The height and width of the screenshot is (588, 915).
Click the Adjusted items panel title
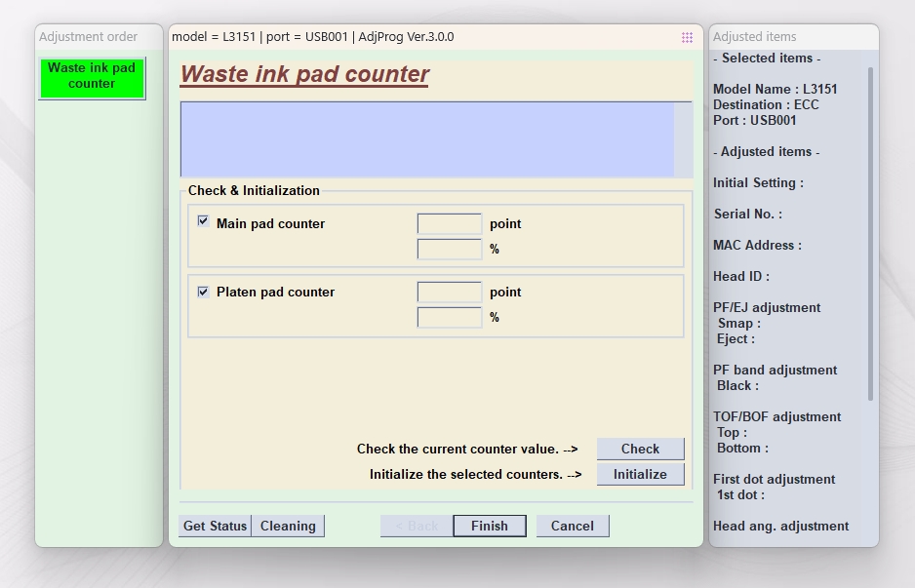754,37
